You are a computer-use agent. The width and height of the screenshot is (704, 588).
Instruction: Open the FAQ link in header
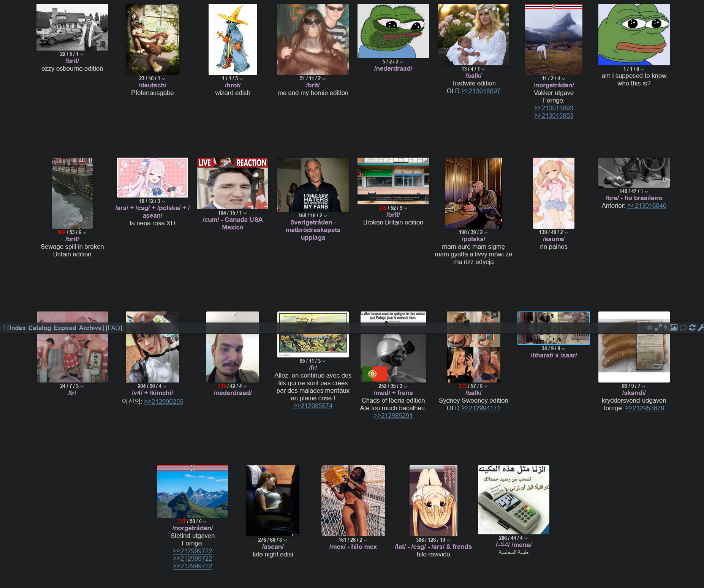click(x=114, y=328)
